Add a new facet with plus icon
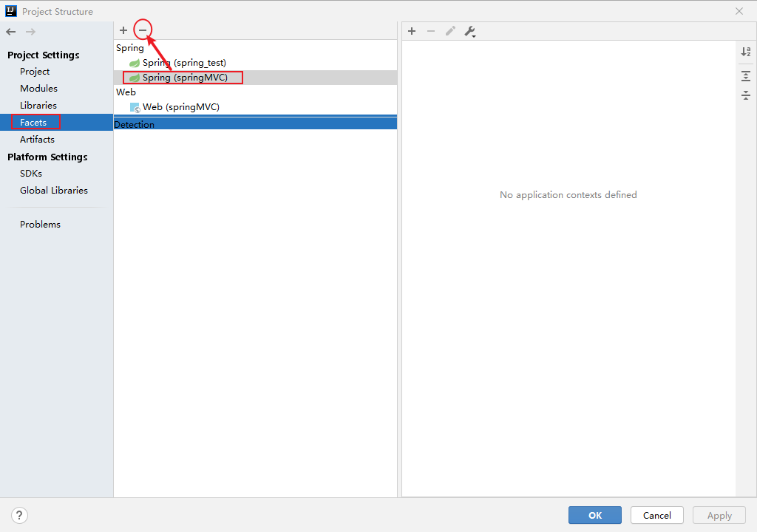 point(123,30)
